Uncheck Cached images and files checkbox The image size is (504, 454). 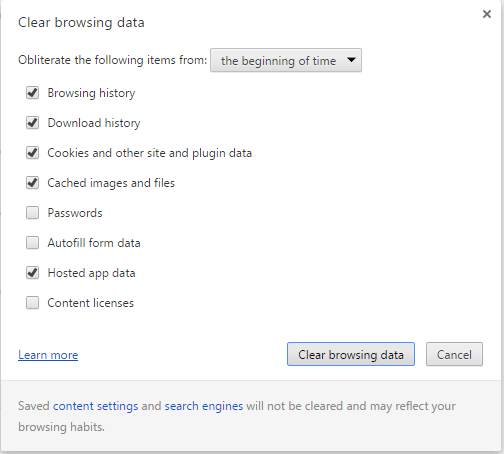32,183
